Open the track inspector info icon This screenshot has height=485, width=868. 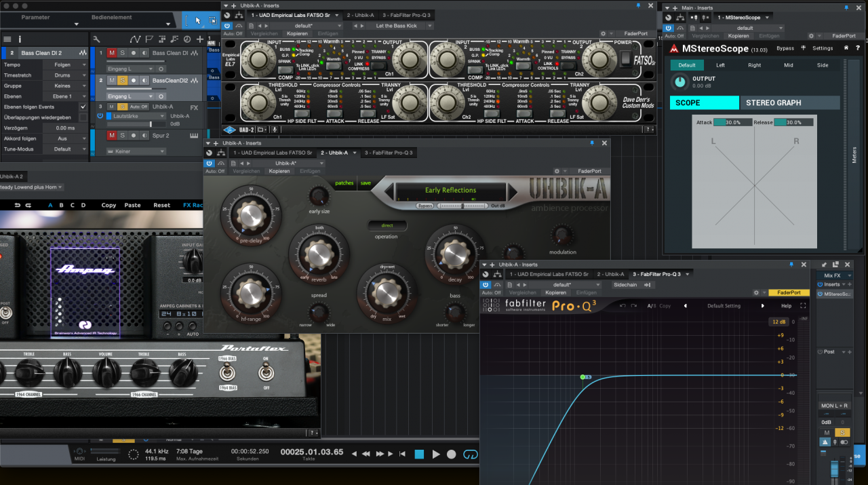click(x=20, y=39)
